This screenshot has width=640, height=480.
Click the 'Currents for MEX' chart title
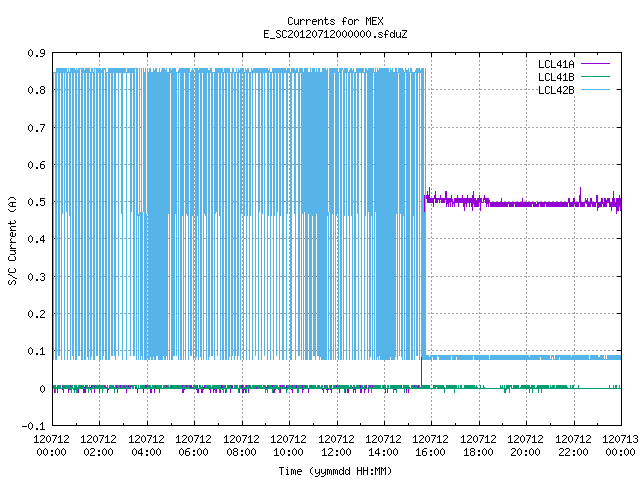click(x=335, y=21)
